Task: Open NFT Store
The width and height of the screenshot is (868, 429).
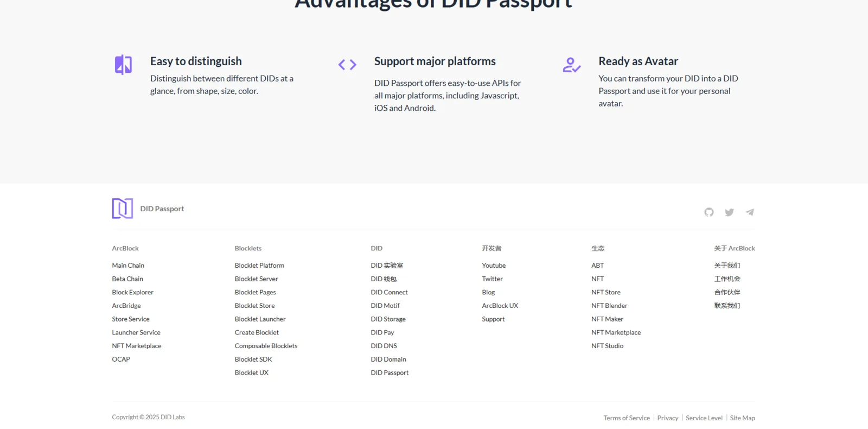Action: click(606, 292)
